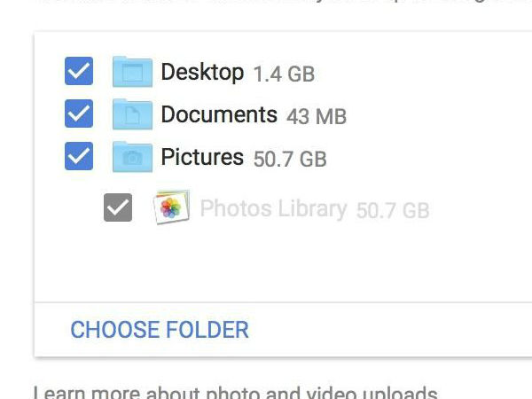
Task: Click the 43 MB Documents size
Action: (x=317, y=116)
